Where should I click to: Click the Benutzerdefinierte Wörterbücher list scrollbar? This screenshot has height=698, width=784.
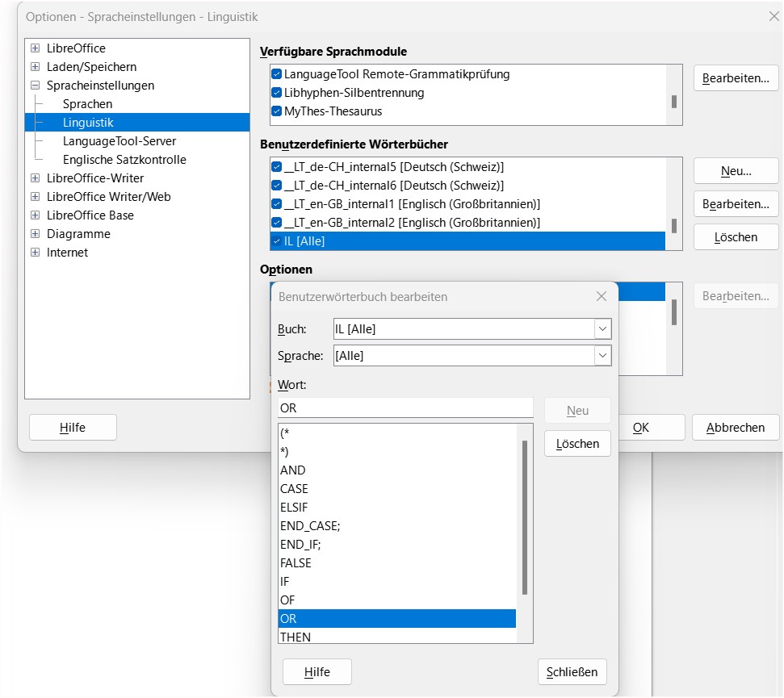[674, 226]
